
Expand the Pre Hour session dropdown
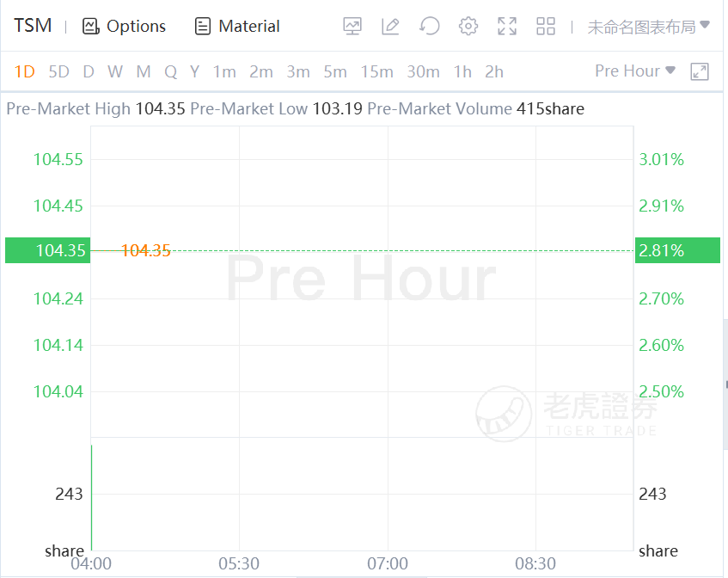pos(634,71)
